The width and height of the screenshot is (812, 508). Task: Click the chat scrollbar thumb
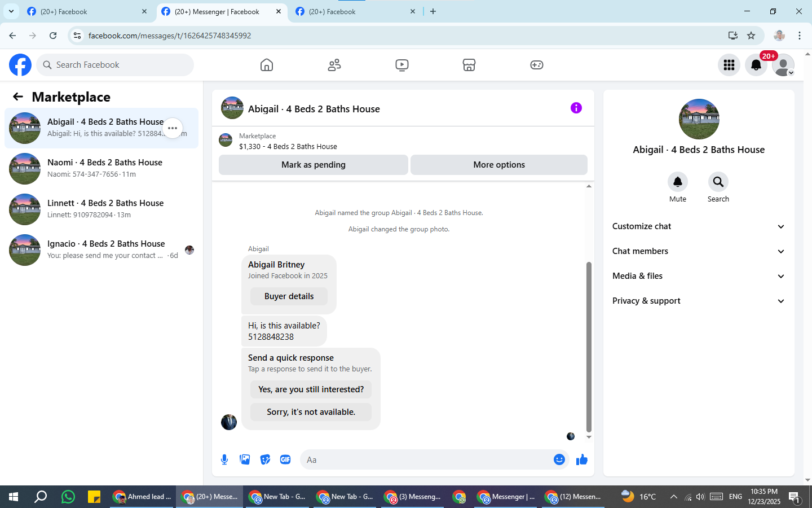pyautogui.click(x=589, y=347)
